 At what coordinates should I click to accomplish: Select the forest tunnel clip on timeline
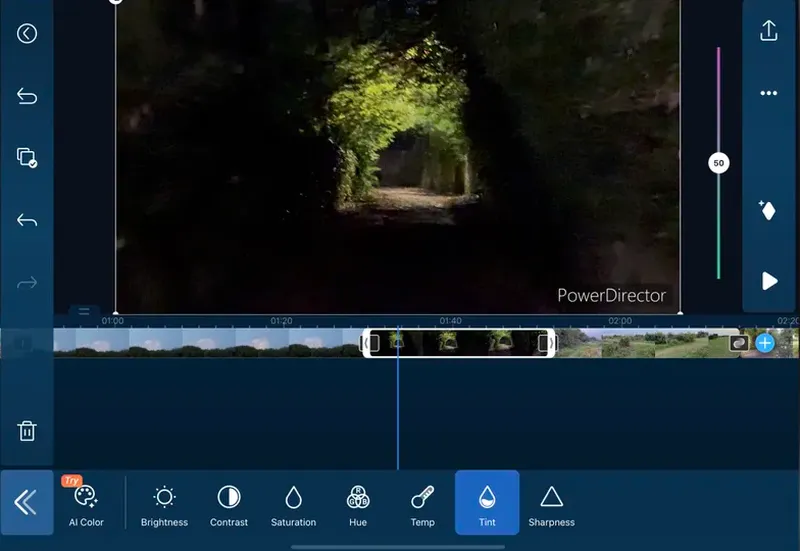459,343
